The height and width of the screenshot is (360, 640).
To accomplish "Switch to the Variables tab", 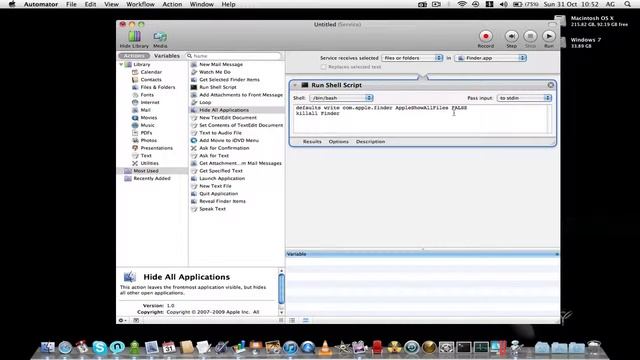I will [x=167, y=56].
